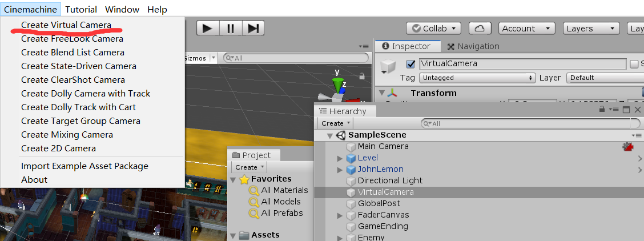Toggle the VirtualCamera active checkbox
This screenshot has height=241, width=644.
410,64
